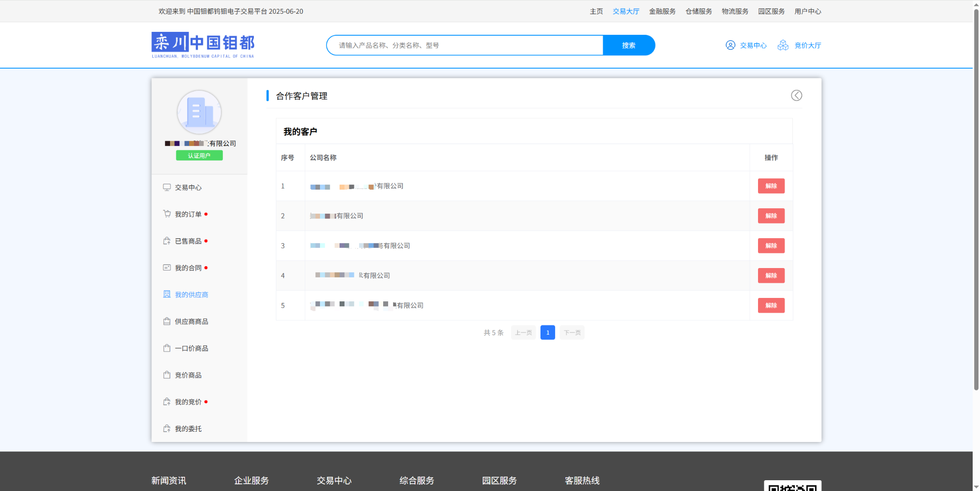Remove customer in row 3 with 解除
Screen dimensions: 980x491
pos(771,246)
